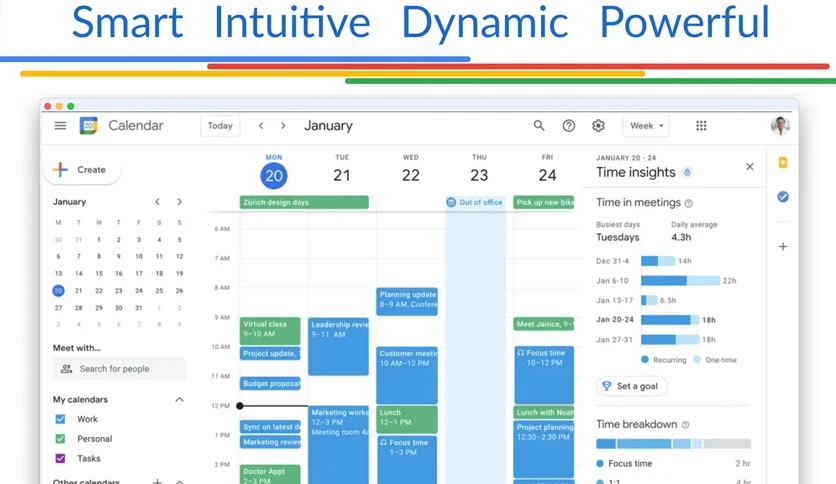Click the trophy icon on Set a goal
The width and height of the screenshot is (836, 484).
tap(606, 386)
